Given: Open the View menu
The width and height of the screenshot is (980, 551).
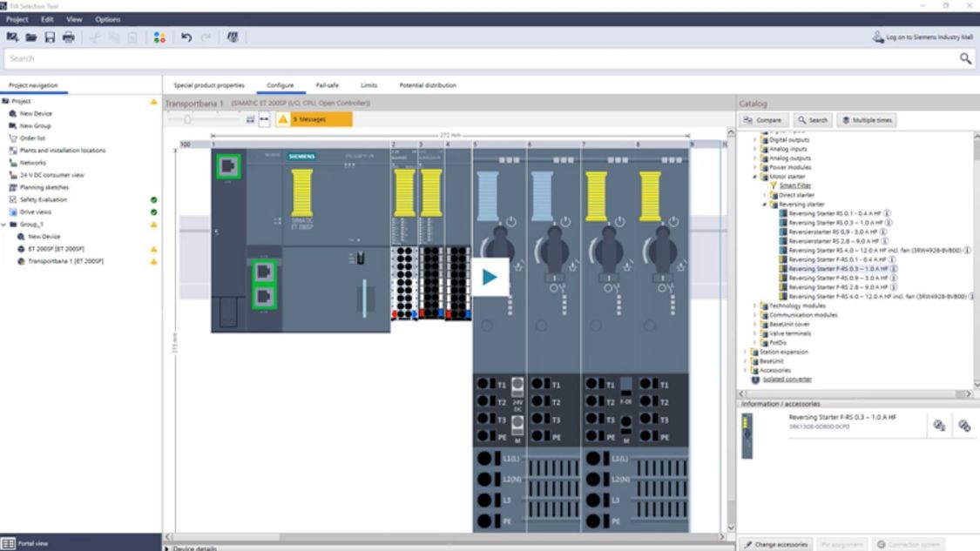Looking at the screenshot, I should tap(74, 19).
